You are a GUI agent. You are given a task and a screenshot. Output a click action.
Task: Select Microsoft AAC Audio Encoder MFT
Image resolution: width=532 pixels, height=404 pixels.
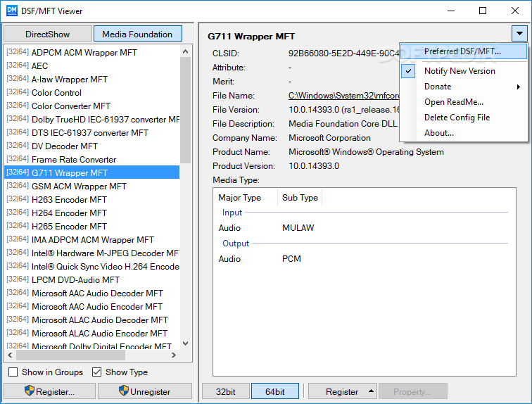click(92, 307)
